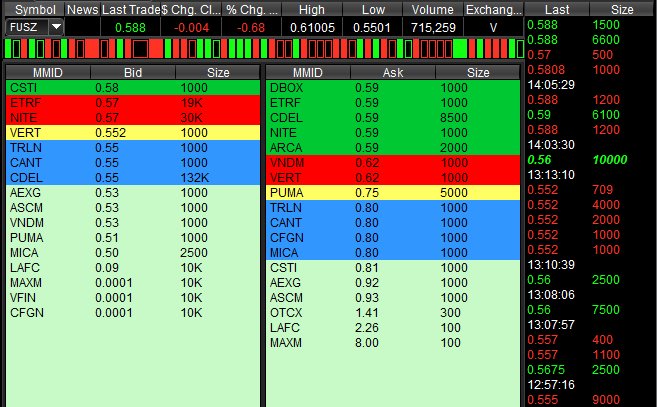Viewport: 657px width, 407px height.
Task: Select the AEXG ask row at 0.92
Action: 393,283
